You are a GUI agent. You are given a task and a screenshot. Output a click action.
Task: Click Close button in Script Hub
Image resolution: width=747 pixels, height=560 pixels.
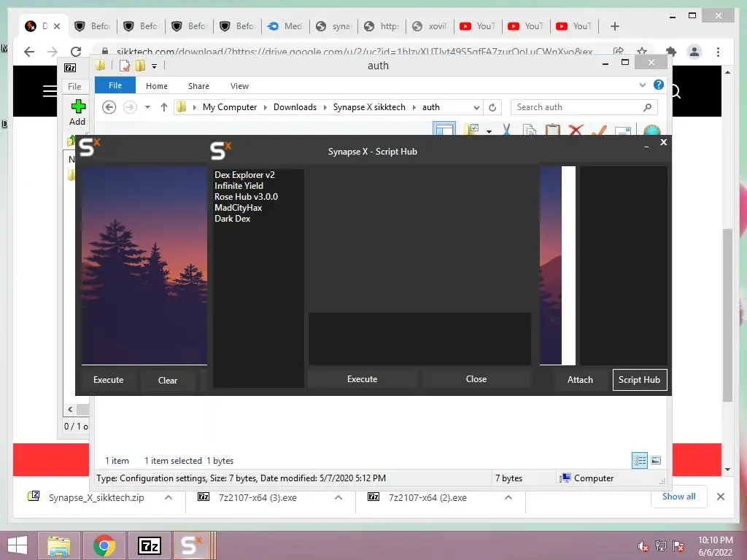click(x=476, y=379)
